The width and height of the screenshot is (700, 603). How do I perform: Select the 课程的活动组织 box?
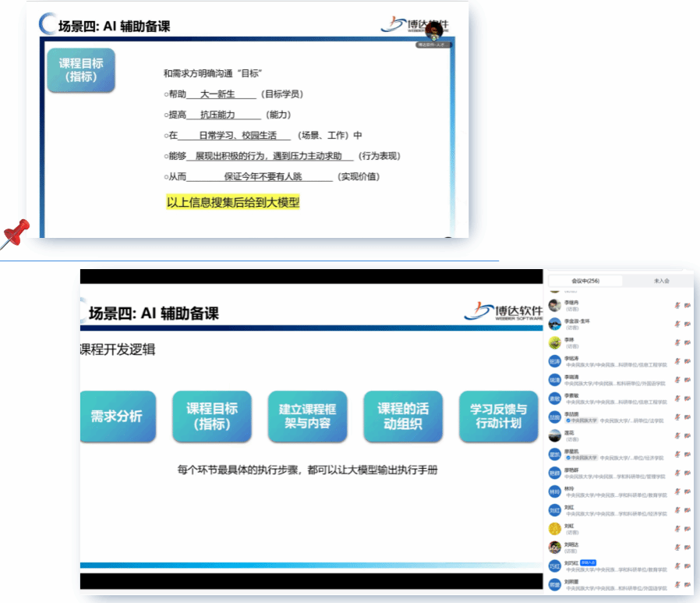(403, 416)
